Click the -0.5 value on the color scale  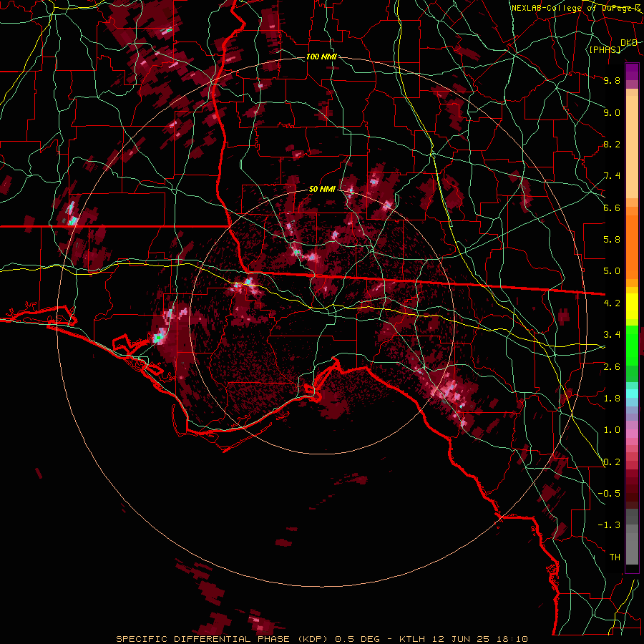click(609, 494)
